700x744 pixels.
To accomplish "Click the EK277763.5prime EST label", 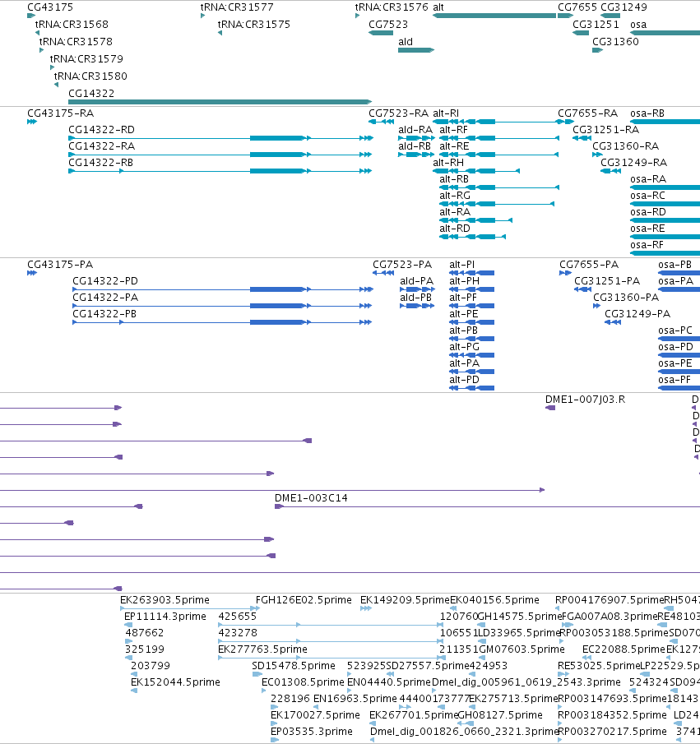I will tap(262, 649).
